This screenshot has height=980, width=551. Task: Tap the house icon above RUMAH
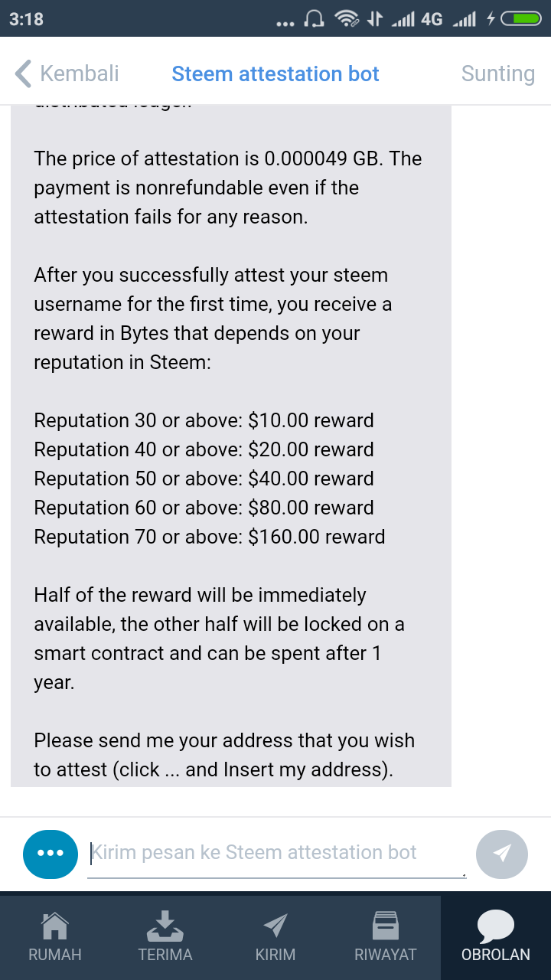(x=54, y=926)
